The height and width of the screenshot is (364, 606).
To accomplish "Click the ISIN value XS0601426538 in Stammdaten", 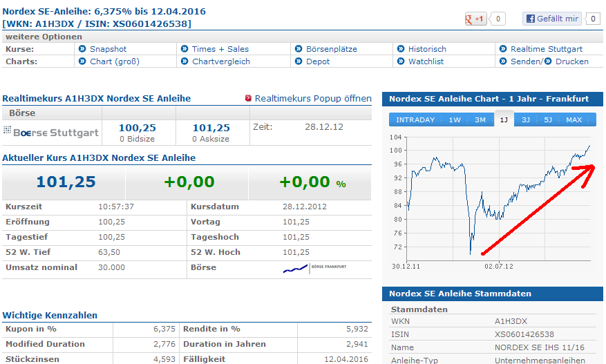I will pos(524,334).
